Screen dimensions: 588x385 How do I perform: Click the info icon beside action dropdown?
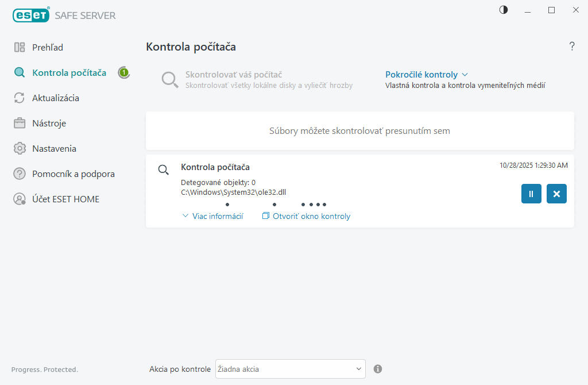tap(378, 369)
